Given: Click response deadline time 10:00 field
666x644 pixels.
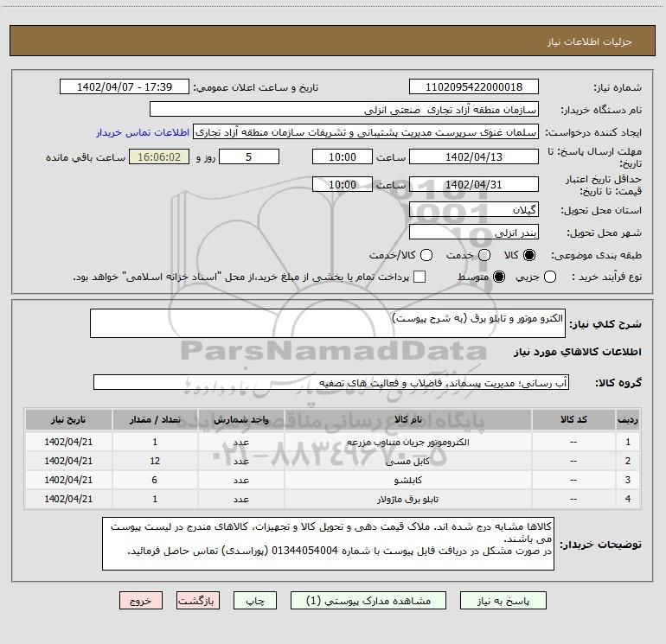Looking at the screenshot, I should (x=343, y=157).
